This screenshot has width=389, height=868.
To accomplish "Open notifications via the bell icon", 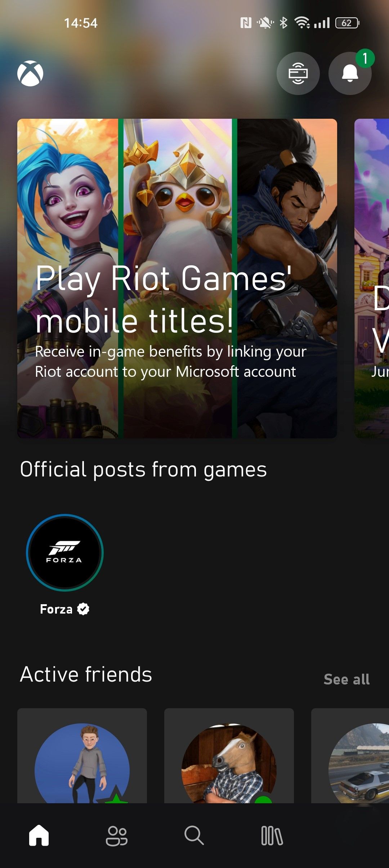I will 349,74.
